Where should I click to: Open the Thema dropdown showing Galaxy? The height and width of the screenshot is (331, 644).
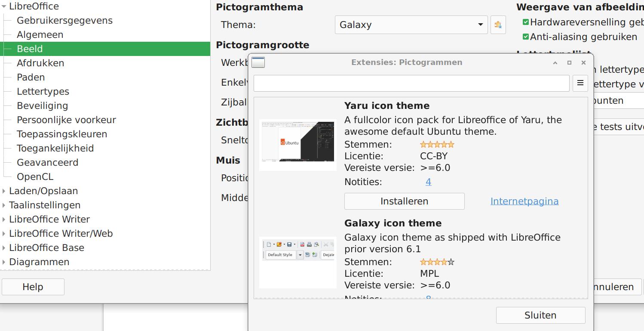(411, 25)
